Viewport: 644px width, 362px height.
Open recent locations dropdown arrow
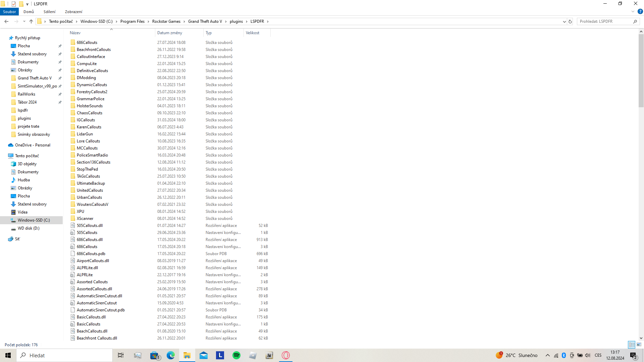click(x=24, y=21)
